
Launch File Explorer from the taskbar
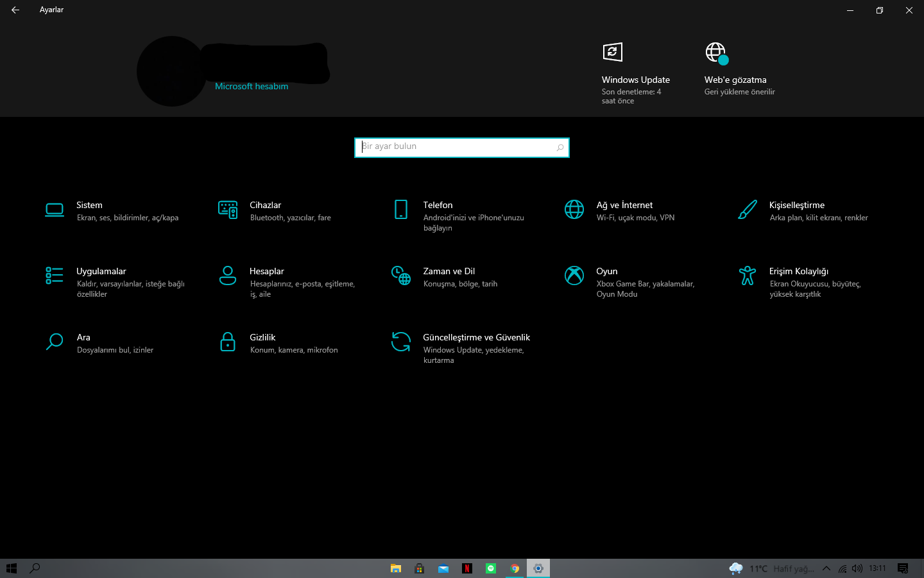tap(396, 568)
